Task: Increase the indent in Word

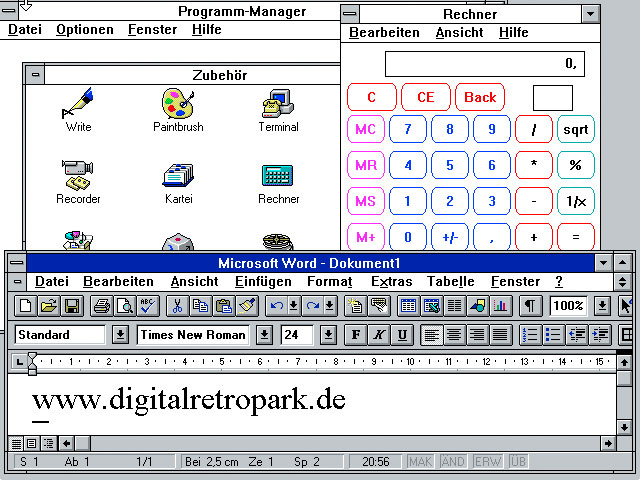Action: tap(600, 335)
